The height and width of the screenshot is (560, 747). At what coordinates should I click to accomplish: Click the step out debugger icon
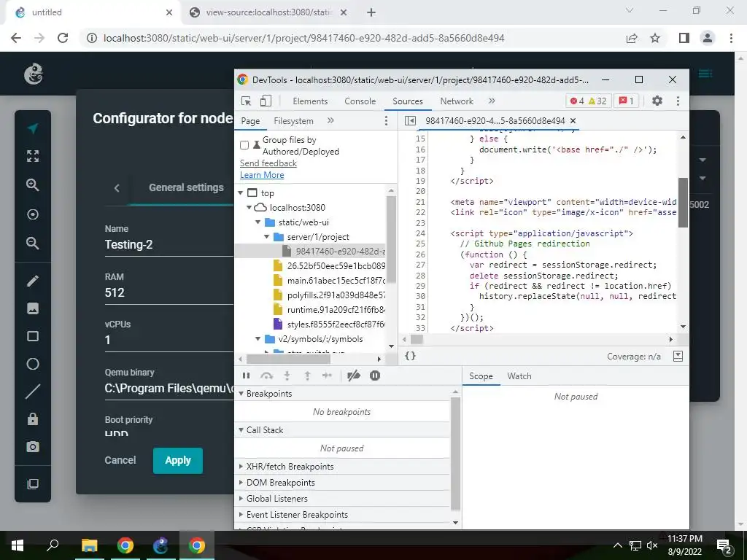[307, 376]
